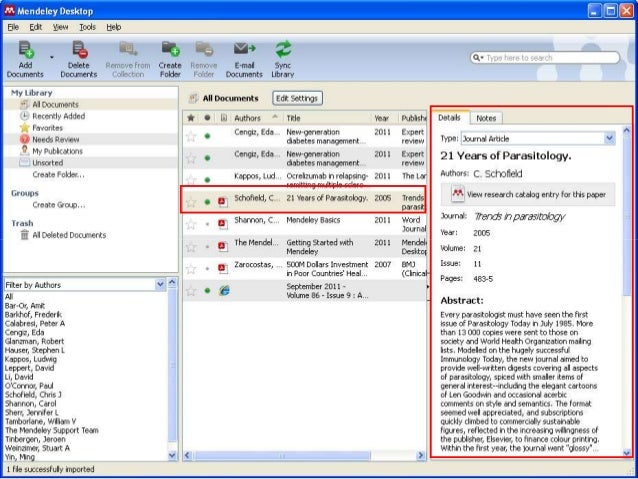Click details panel vertical scrollbar thumb
The height and width of the screenshot is (479, 638).
tap(627, 216)
